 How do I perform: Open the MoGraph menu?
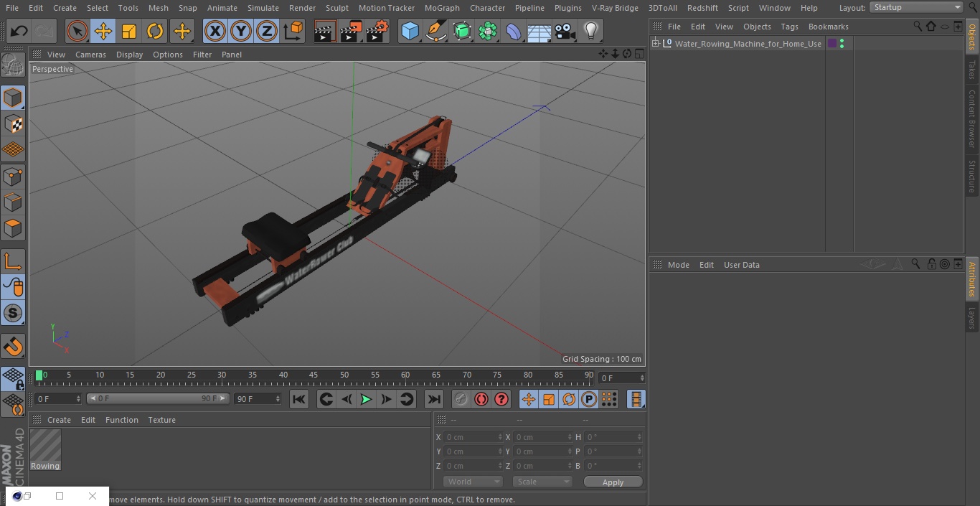(x=442, y=8)
